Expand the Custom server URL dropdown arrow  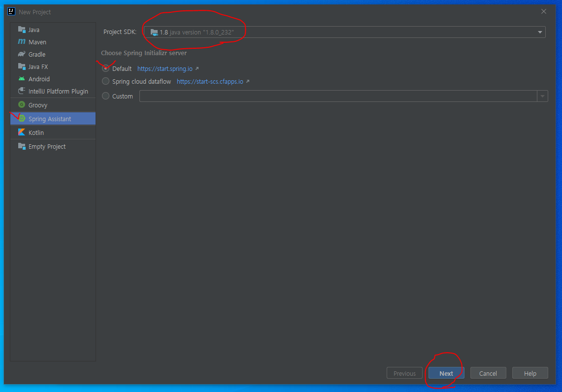542,96
